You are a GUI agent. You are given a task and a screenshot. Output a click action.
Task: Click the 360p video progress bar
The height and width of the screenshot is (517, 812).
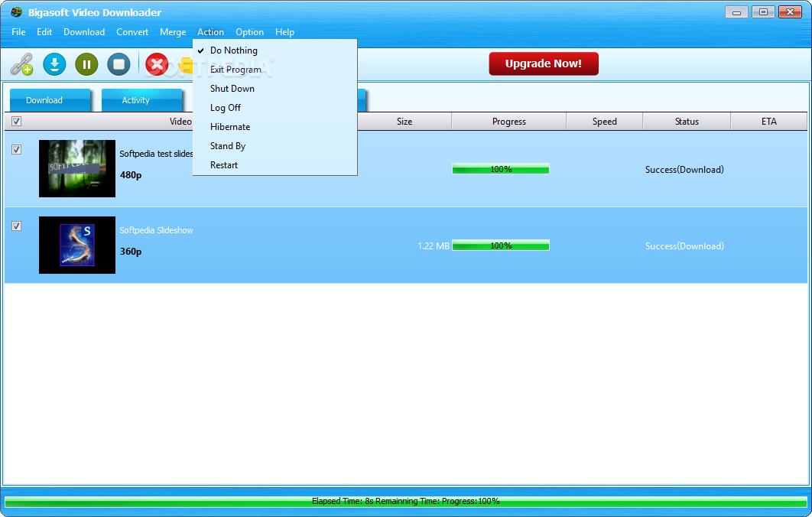tap(501, 245)
